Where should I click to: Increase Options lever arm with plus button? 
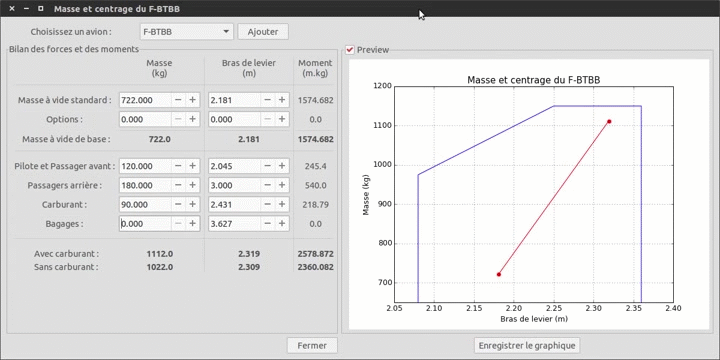[282, 119]
